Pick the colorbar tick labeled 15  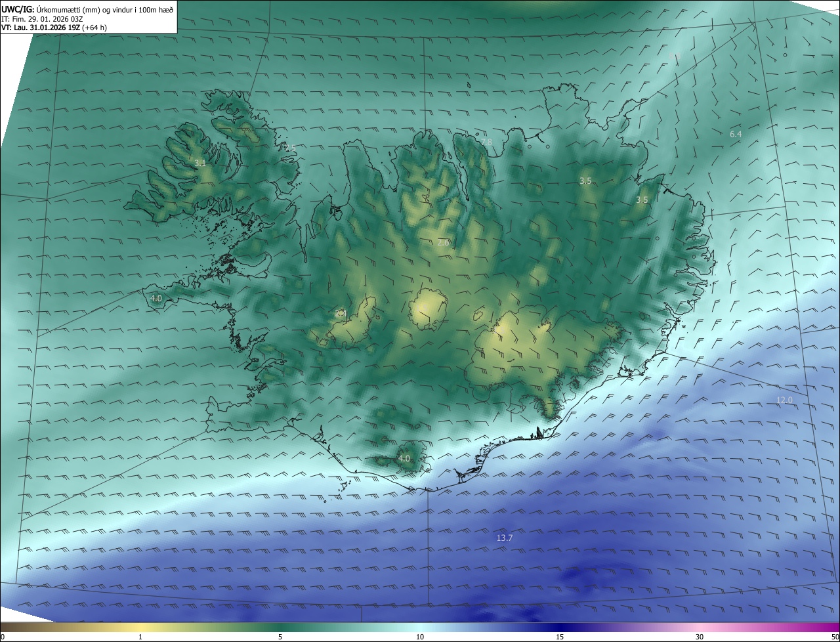tap(560, 637)
